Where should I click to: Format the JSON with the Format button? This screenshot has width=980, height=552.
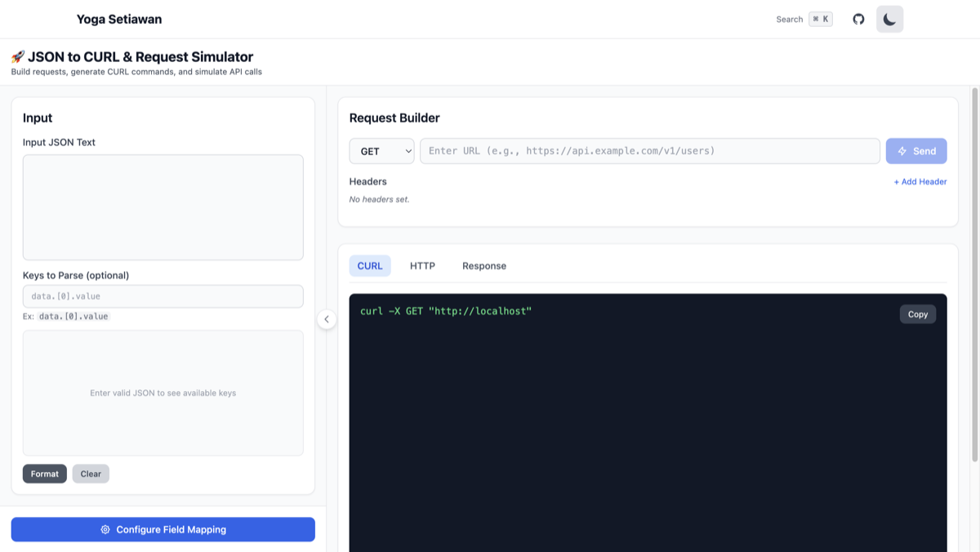pyautogui.click(x=45, y=474)
